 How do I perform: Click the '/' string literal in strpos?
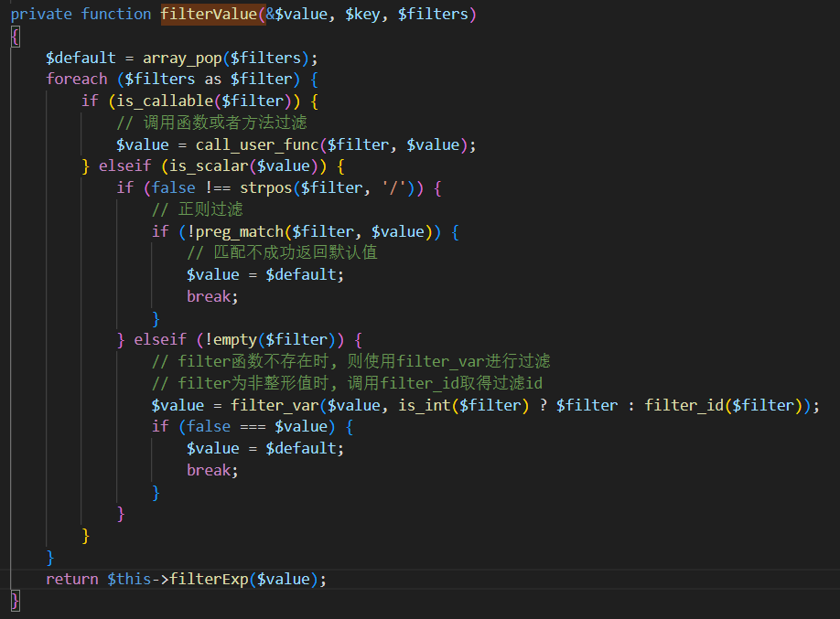393,188
